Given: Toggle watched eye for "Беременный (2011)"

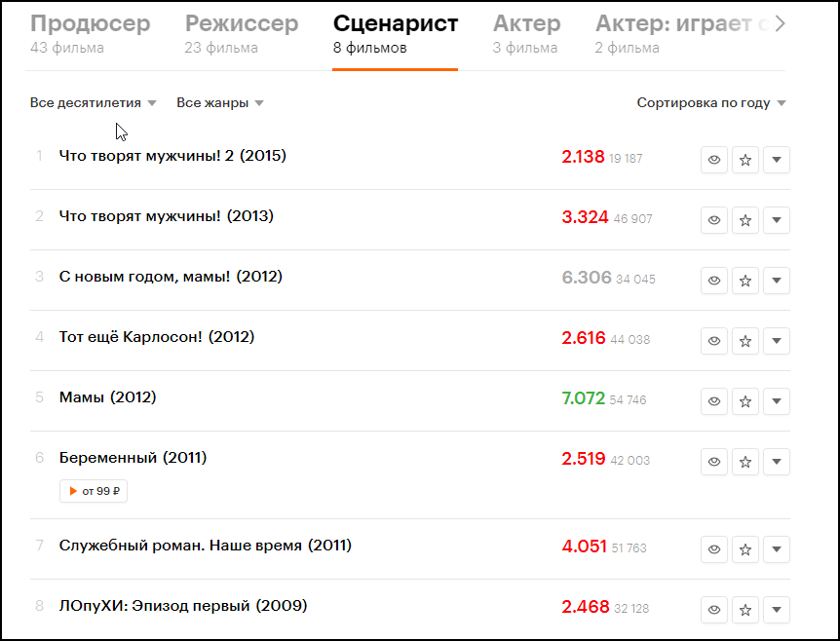Looking at the screenshot, I should coord(714,462).
